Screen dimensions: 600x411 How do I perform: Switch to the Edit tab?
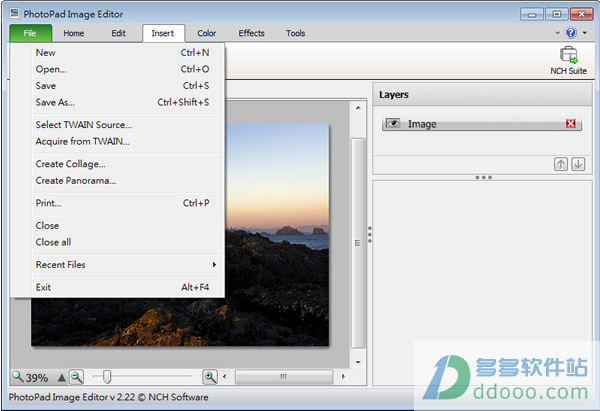click(118, 33)
